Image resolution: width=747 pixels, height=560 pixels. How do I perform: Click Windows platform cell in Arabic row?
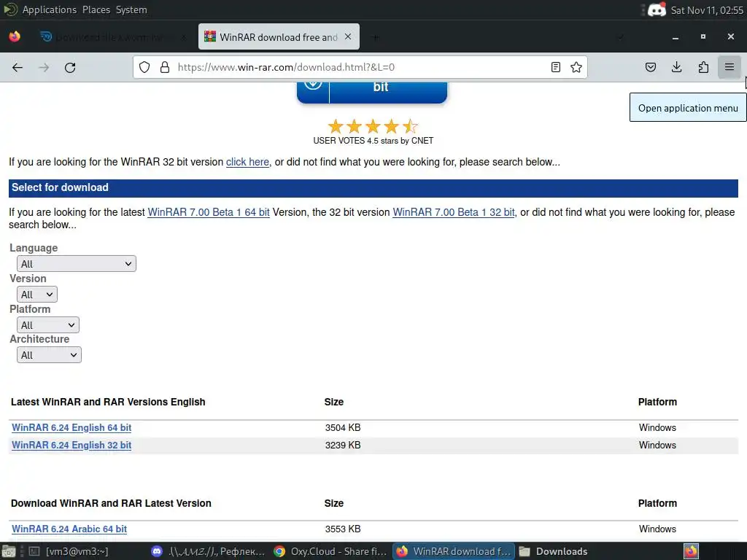(657, 529)
